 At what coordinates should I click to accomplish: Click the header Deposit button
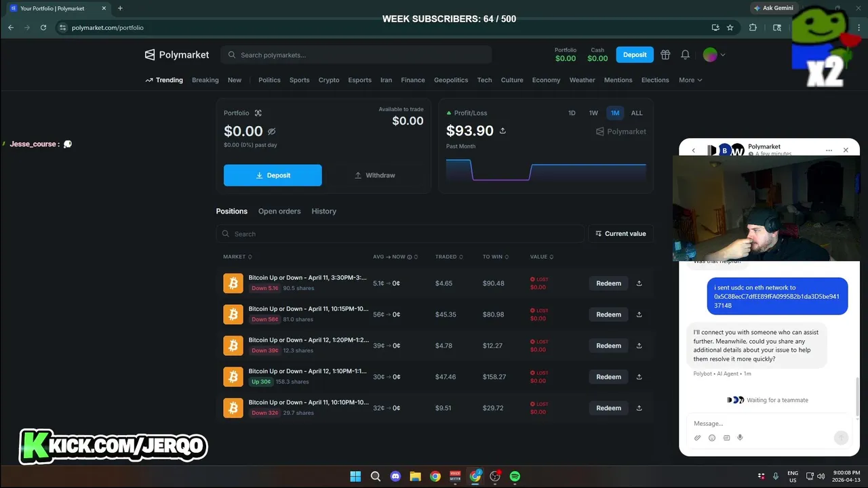coord(635,55)
